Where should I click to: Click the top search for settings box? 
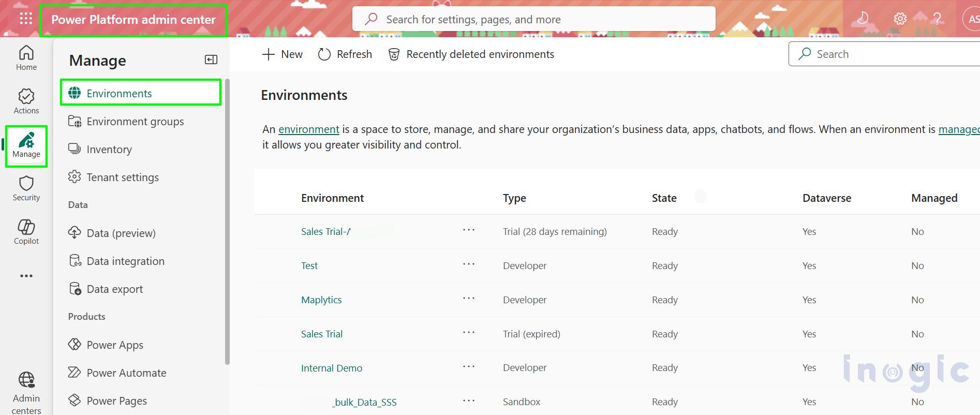coord(534,19)
